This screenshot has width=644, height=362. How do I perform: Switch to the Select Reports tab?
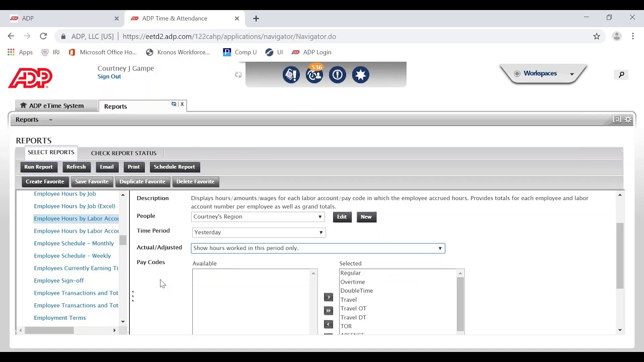click(x=51, y=152)
